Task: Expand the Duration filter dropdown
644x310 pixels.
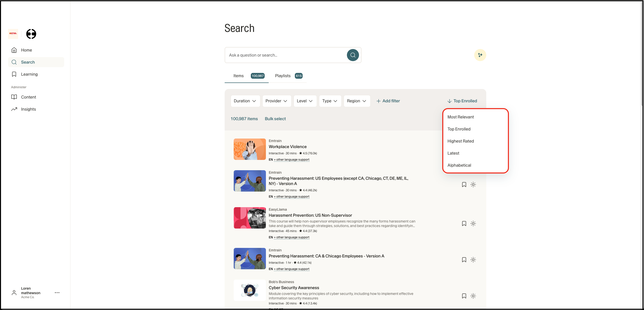Action: (x=245, y=101)
